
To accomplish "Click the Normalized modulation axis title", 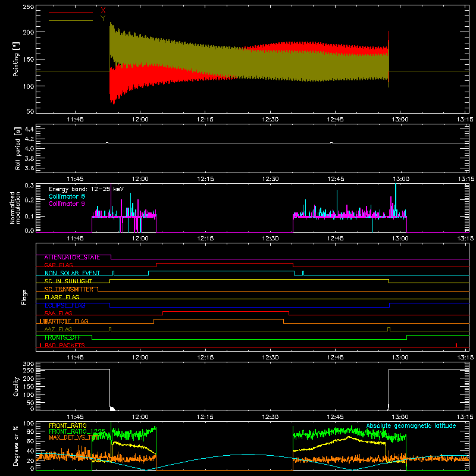I will point(15,208).
